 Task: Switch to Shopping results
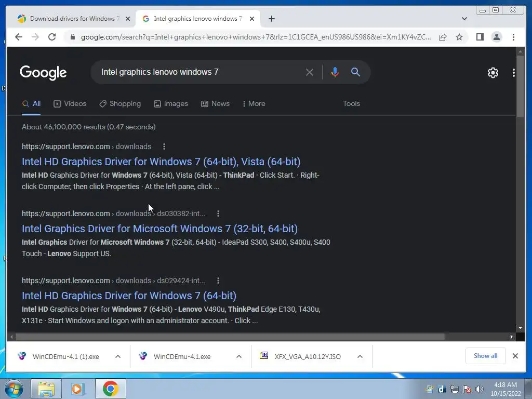point(120,104)
